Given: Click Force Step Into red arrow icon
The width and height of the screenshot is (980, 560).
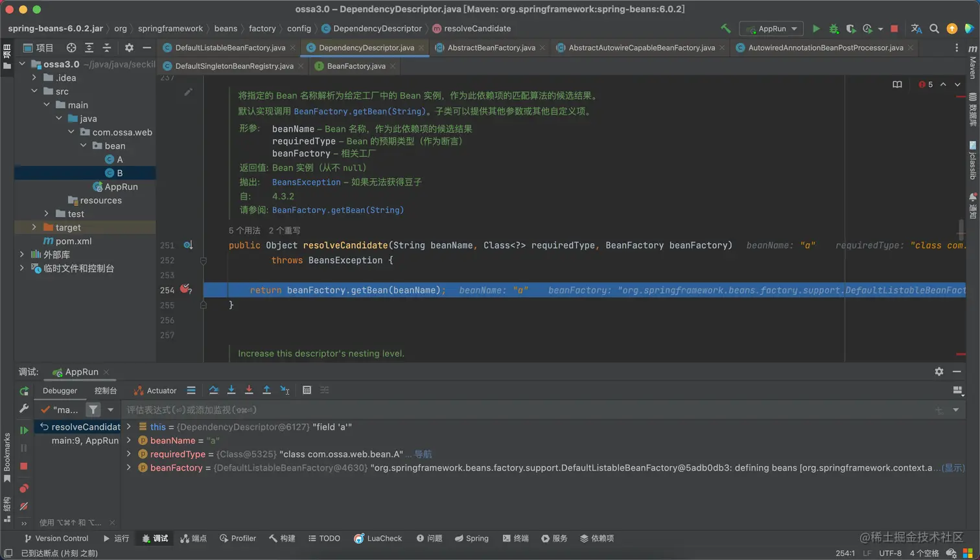Looking at the screenshot, I should coord(249,390).
